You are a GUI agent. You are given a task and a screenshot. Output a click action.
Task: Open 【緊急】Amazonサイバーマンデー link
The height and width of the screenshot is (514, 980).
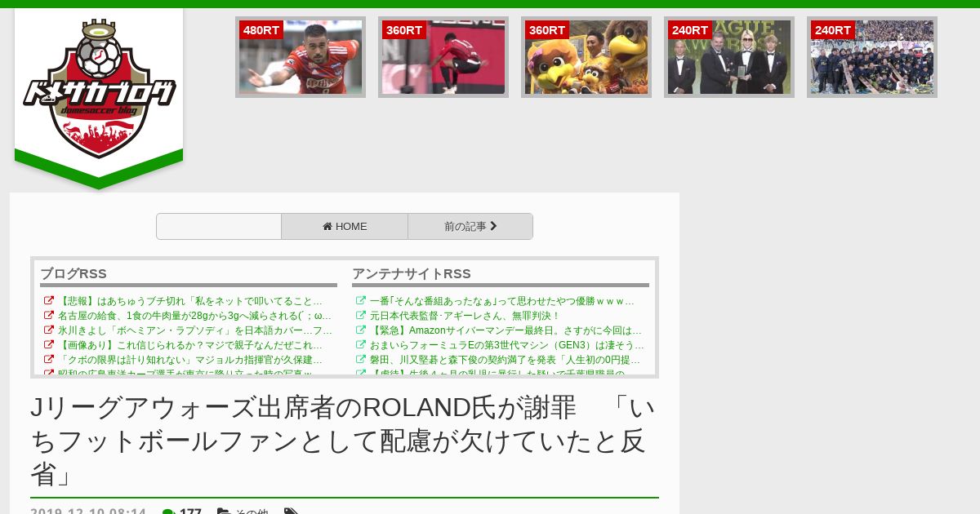(506, 330)
